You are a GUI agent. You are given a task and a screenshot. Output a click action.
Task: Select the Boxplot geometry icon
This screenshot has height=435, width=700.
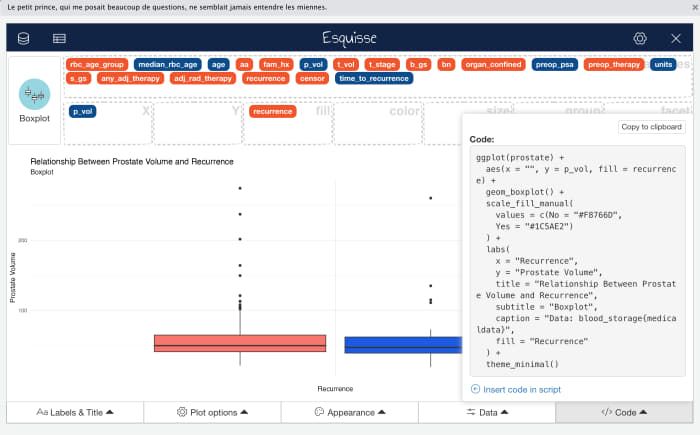pyautogui.click(x=34, y=94)
